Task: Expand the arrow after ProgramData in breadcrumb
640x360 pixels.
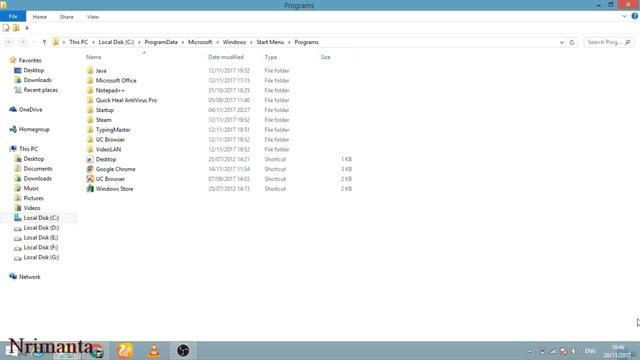Action: (x=183, y=42)
